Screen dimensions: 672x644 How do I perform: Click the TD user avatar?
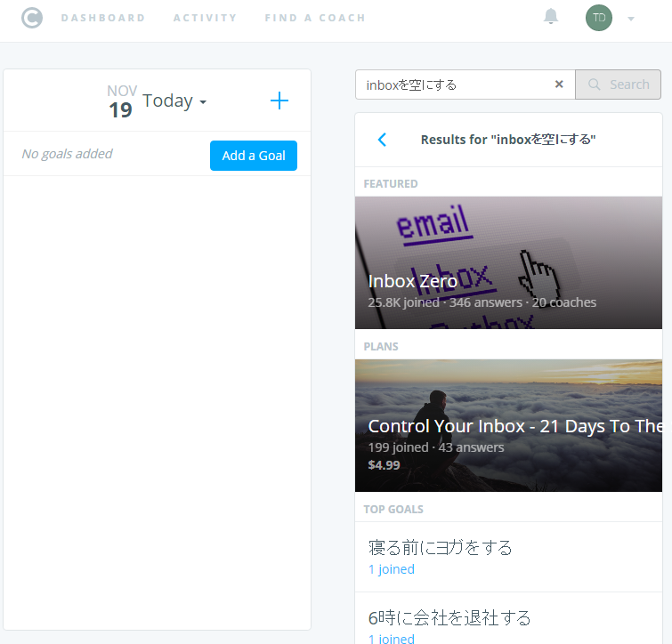pos(599,18)
